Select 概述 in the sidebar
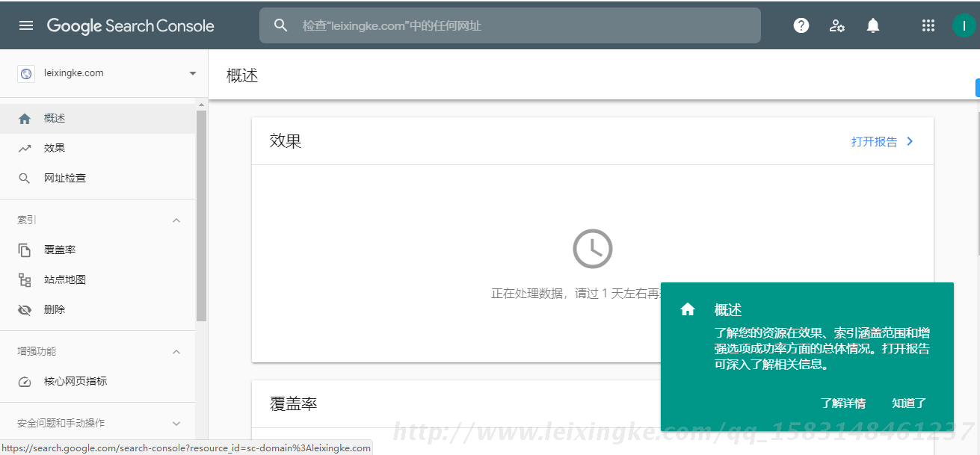980x455 pixels. click(98, 119)
